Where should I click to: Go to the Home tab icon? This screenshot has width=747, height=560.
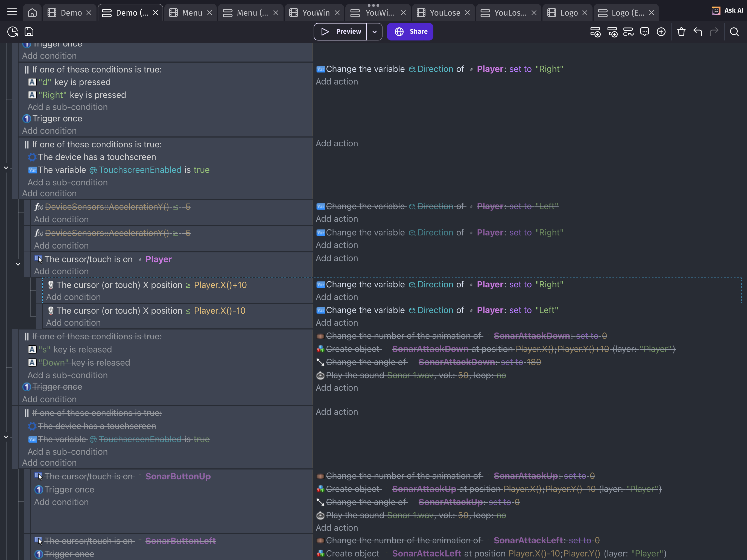[x=32, y=13]
